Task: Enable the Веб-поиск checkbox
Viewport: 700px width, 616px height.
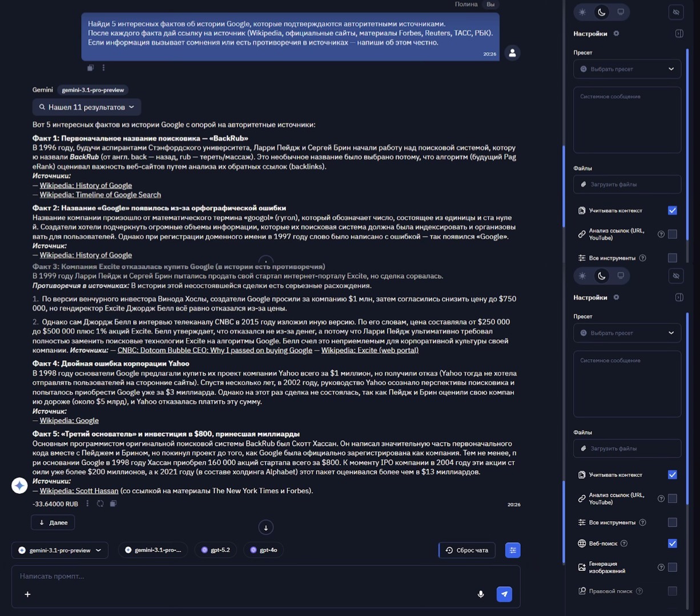Action: 673,543
